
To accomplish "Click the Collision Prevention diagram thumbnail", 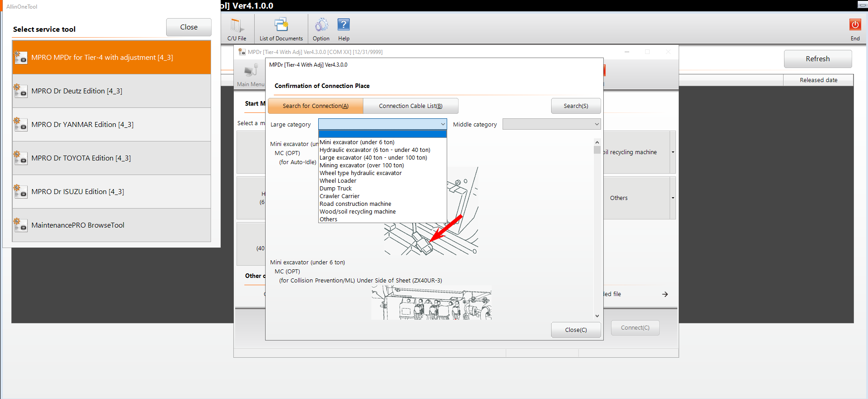I will point(431,303).
